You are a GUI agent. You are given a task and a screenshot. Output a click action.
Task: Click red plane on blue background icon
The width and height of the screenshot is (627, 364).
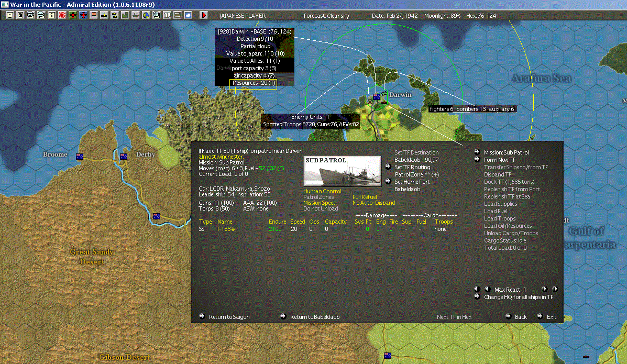pyautogui.click(x=83, y=15)
